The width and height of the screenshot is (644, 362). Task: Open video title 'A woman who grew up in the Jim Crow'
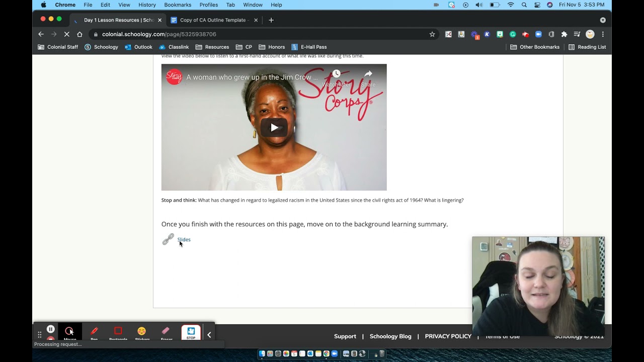click(252, 77)
